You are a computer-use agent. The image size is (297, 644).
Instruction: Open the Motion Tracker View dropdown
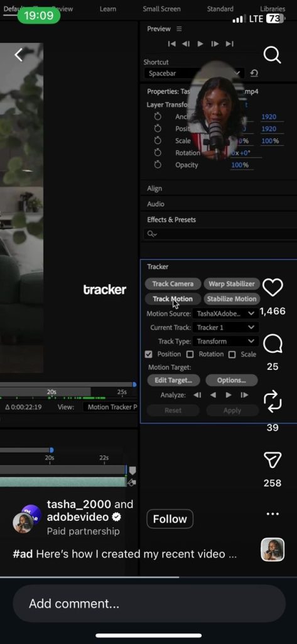(111, 407)
